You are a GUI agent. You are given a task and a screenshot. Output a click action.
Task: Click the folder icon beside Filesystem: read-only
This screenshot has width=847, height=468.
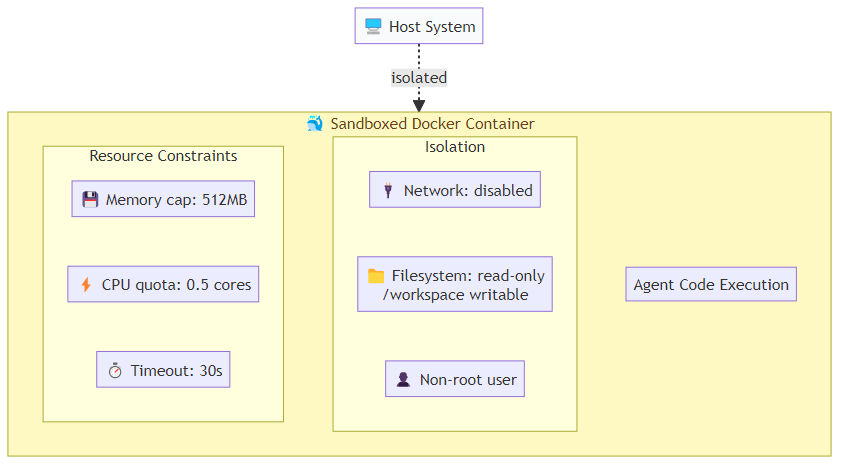coord(376,276)
